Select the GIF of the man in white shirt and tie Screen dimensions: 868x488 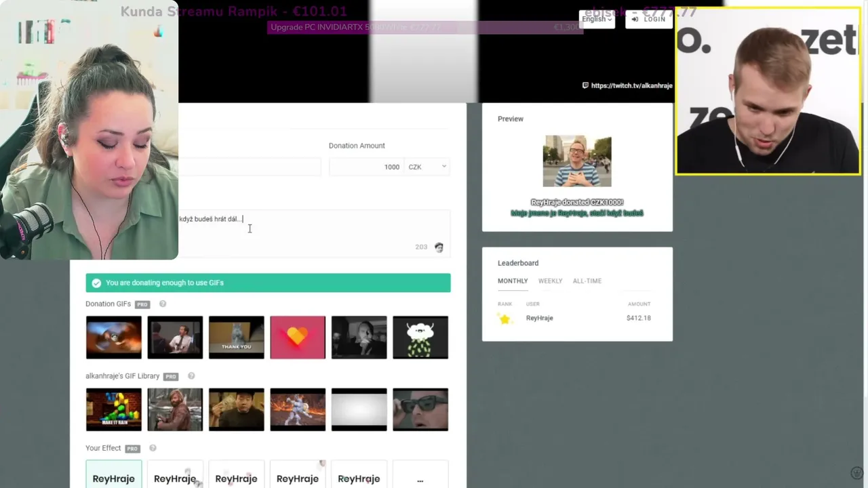(x=175, y=338)
